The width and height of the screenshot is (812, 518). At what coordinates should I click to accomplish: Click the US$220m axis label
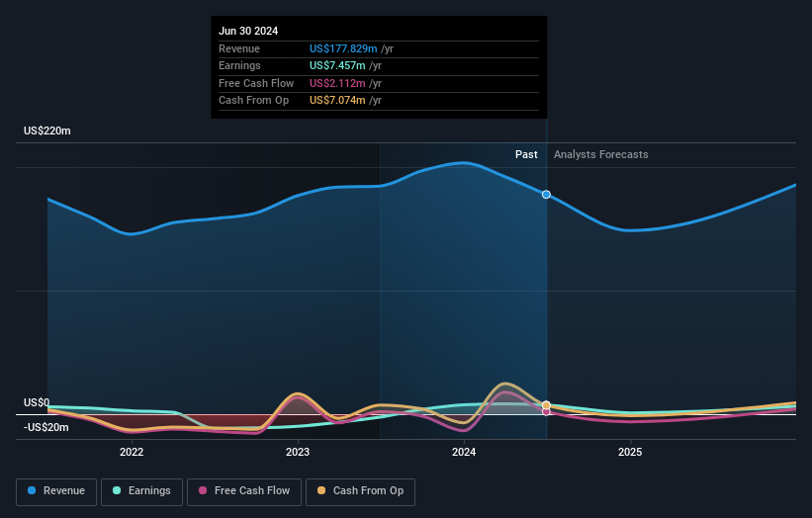[47, 130]
